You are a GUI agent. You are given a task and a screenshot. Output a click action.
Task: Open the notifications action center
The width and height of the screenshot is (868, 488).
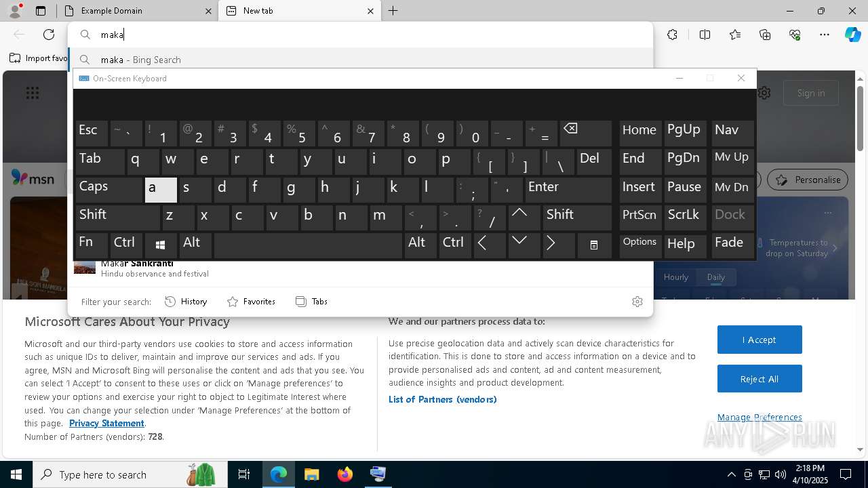click(x=846, y=474)
